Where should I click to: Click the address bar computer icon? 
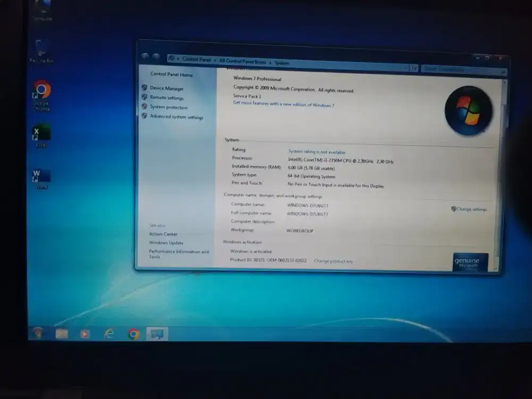(x=171, y=59)
